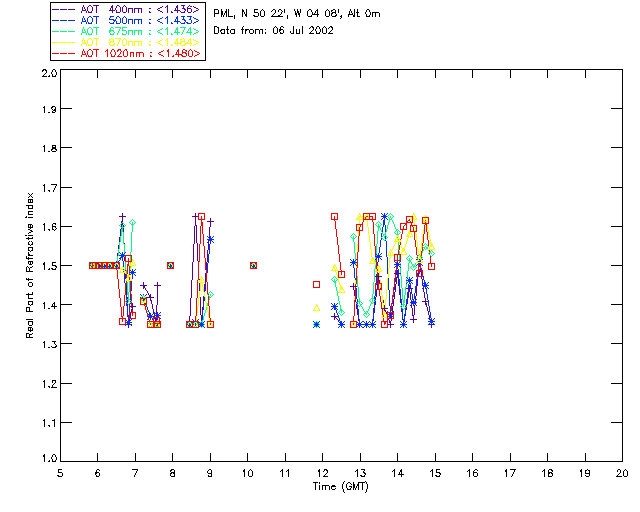Click the 'Data from: 06 Jul 2002' text
Screen dimensions: 640x512
(273, 31)
